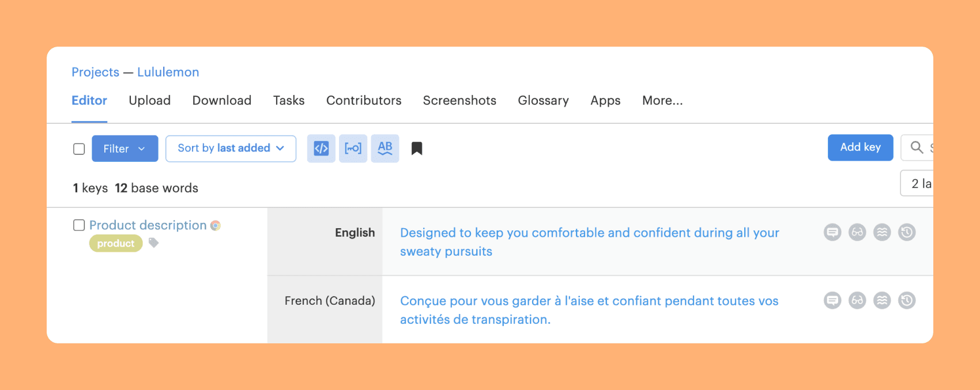Viewport: 980px width, 390px height.
Task: Open the Screenshots tab
Action: point(459,101)
